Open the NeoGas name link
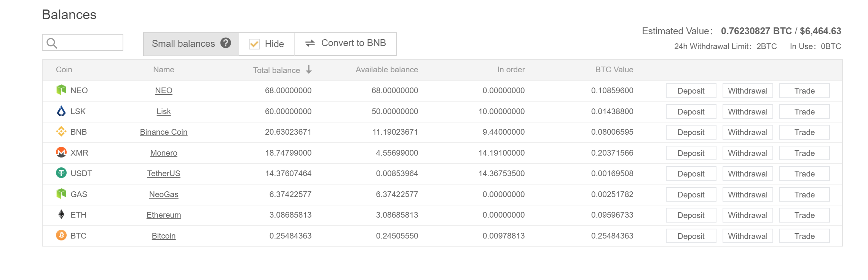The height and width of the screenshot is (280, 868). tap(164, 194)
